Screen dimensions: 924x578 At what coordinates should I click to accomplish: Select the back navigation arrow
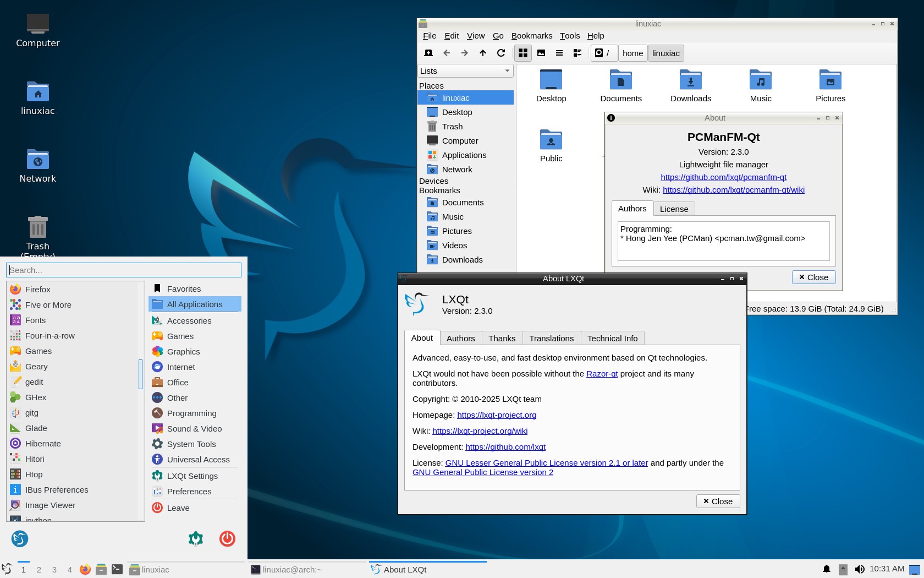click(x=447, y=53)
